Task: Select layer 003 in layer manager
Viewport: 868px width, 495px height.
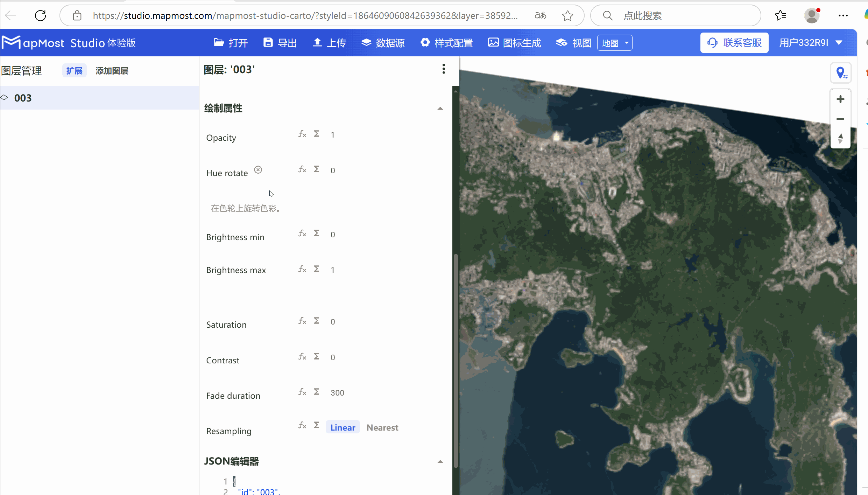Action: pyautogui.click(x=23, y=98)
